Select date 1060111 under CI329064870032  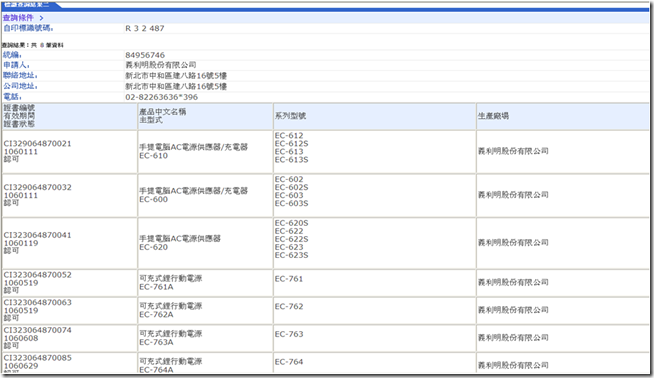point(20,196)
